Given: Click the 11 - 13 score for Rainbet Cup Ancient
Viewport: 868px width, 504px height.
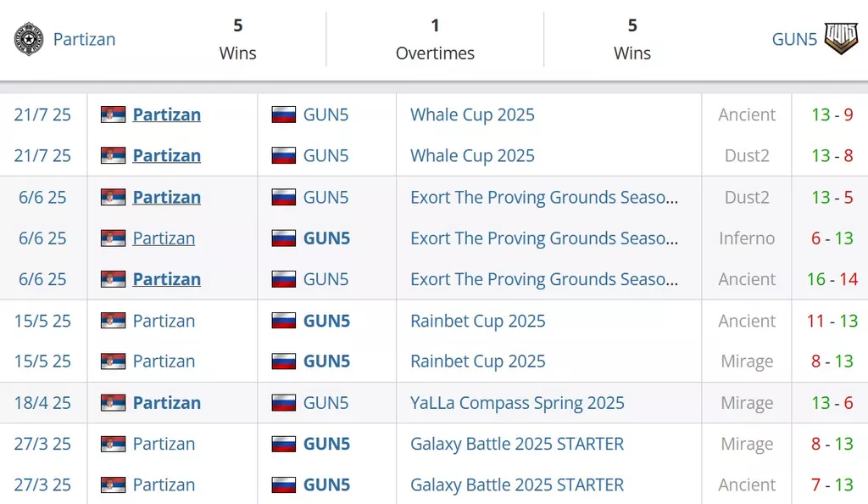Looking at the screenshot, I should tap(832, 321).
